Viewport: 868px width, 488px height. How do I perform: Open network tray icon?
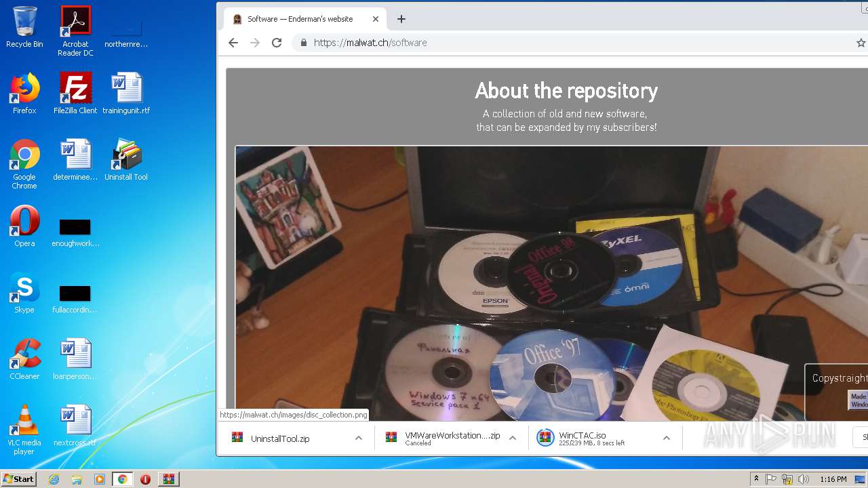coord(787,479)
